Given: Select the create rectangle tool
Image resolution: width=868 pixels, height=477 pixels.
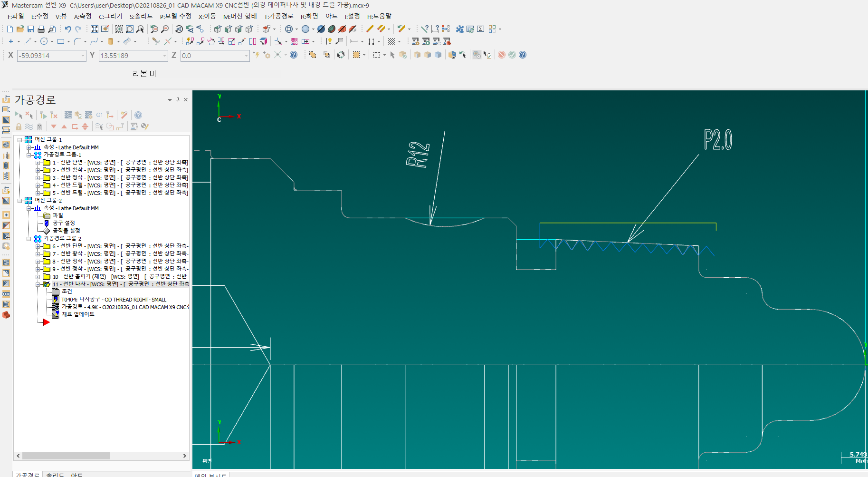Looking at the screenshot, I should click(x=61, y=41).
